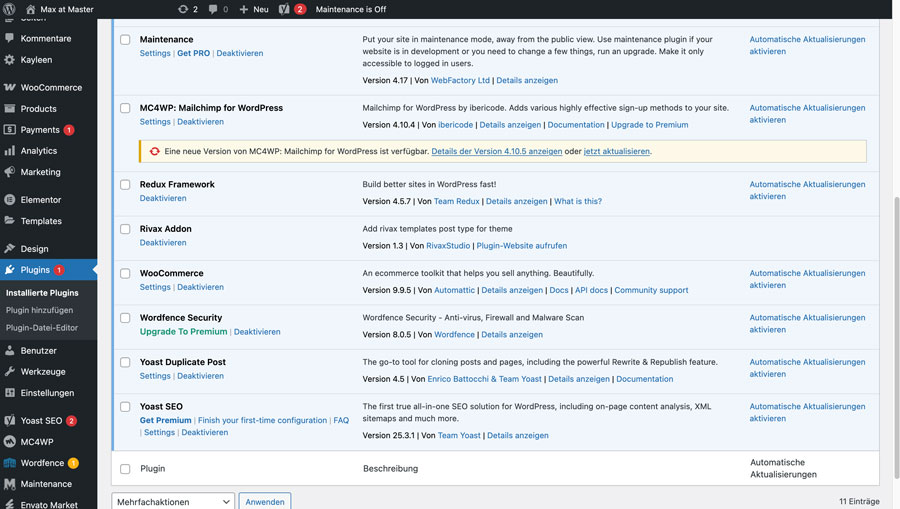Click the 11 Einträge count text
The width and height of the screenshot is (900, 509).
click(859, 502)
